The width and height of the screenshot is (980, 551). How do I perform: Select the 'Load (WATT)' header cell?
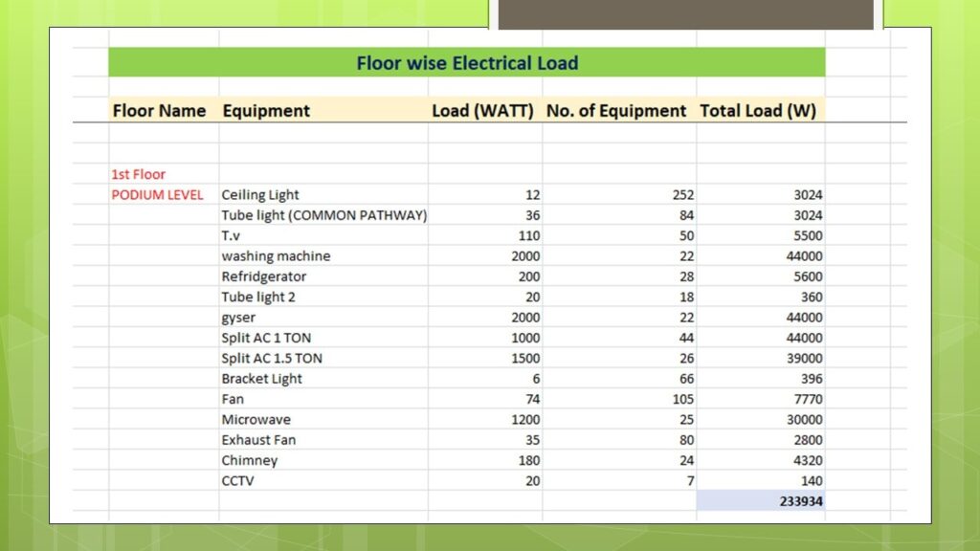(483, 110)
